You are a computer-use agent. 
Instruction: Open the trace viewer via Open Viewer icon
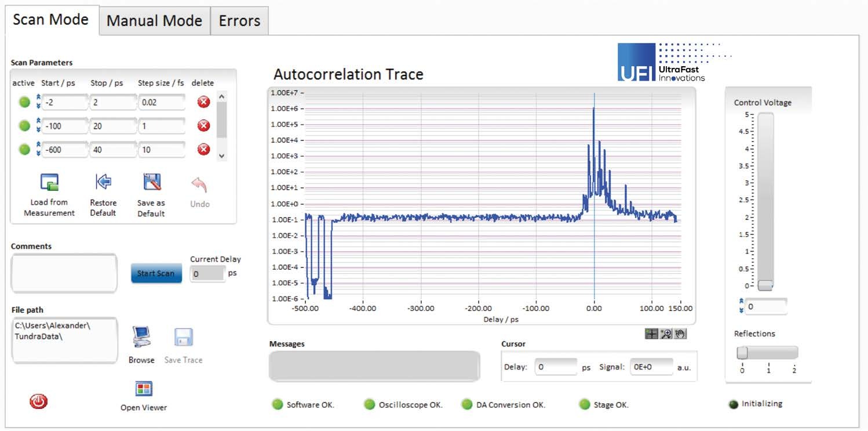(143, 389)
